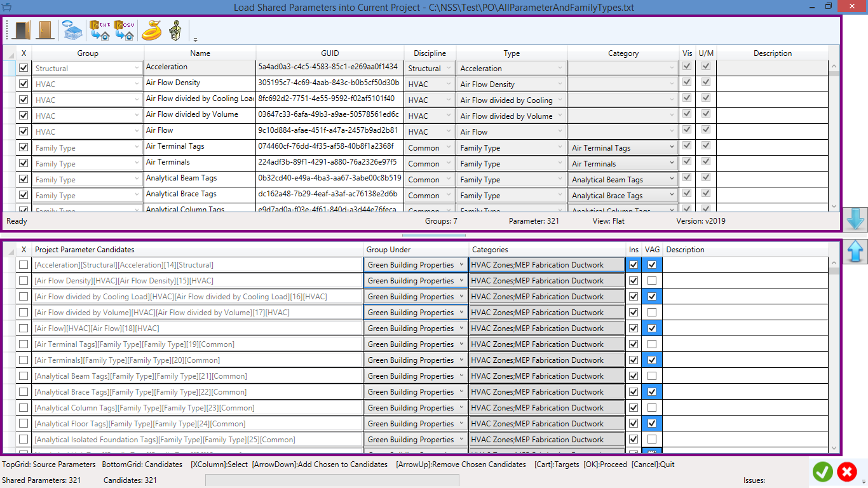
Task: Toggle the Ins checkbox for [Air Flow] candidate
Action: (634, 328)
